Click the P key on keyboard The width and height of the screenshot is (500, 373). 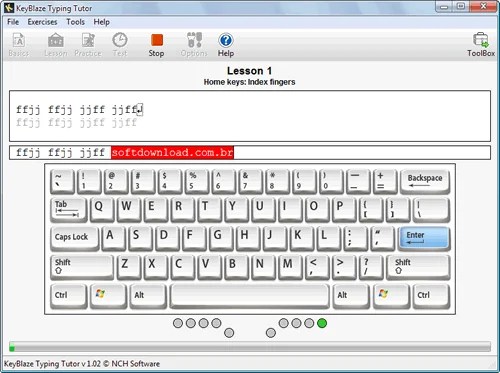344,209
